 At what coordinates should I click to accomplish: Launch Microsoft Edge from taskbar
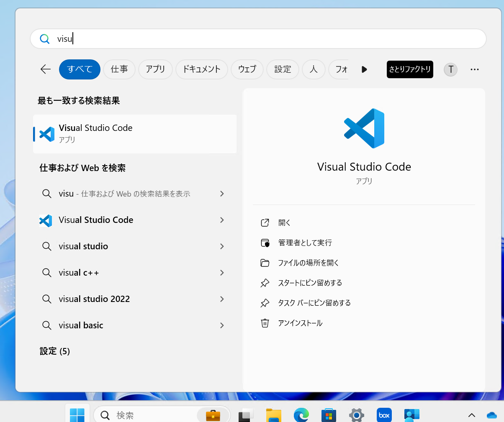301,415
